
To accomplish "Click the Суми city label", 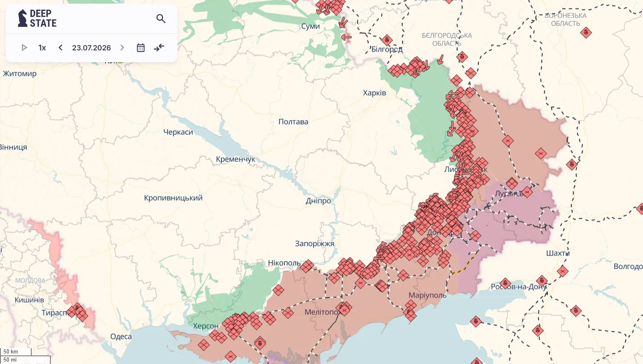I will point(311,26).
